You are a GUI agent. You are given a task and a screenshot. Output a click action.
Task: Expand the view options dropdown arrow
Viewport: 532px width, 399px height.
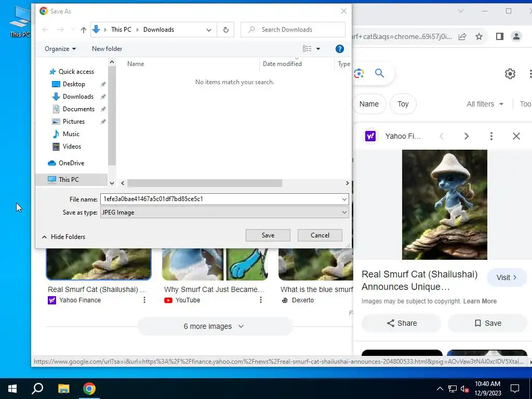318,49
